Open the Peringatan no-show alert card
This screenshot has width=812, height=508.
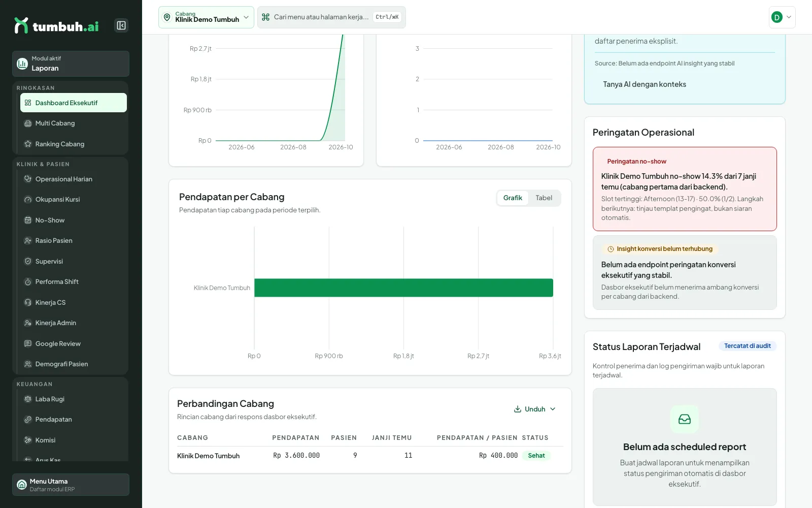tap(685, 189)
